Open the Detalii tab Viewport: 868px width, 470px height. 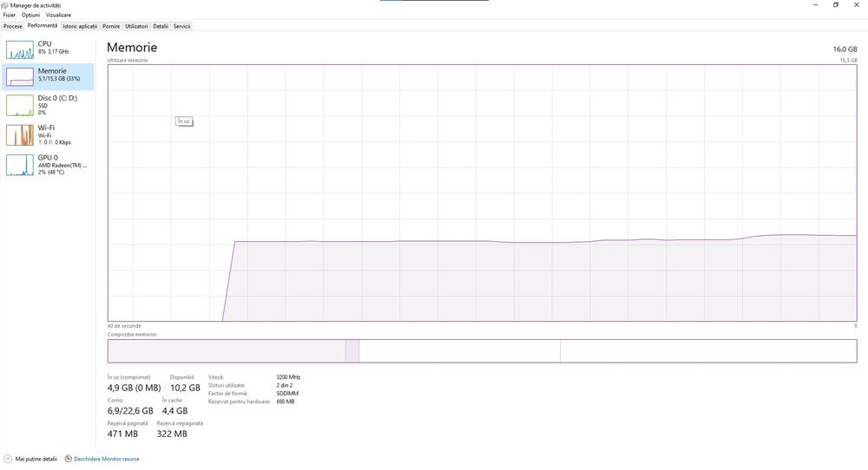click(161, 26)
